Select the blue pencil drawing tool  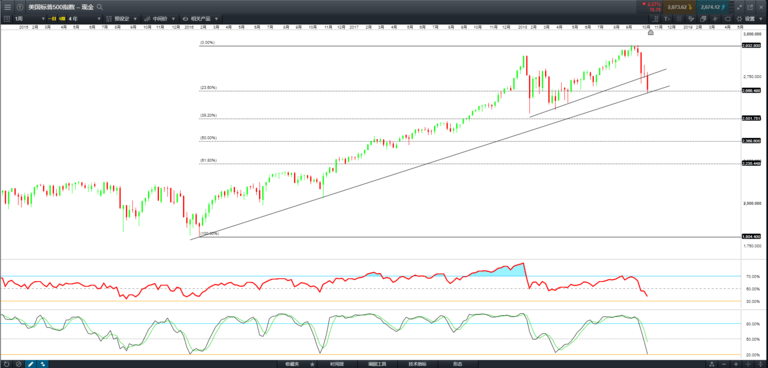[30, 364]
